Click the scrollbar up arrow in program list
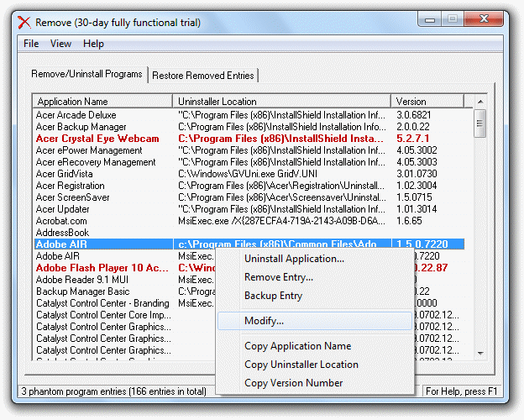This screenshot has height=420, width=524. [x=479, y=102]
